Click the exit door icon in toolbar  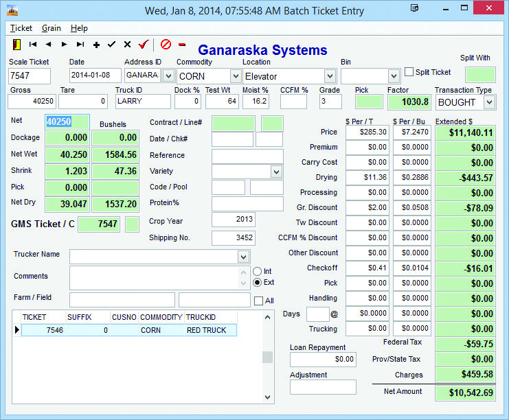[x=17, y=45]
